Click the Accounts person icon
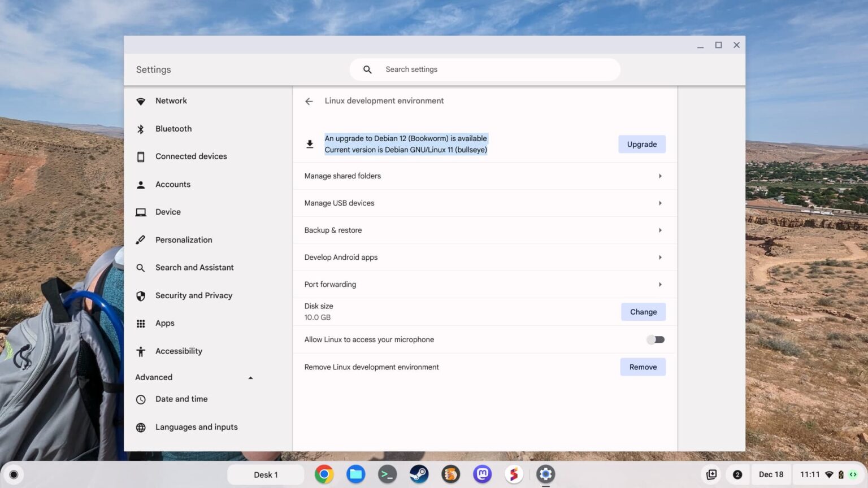This screenshot has height=488, width=868. tap(141, 185)
